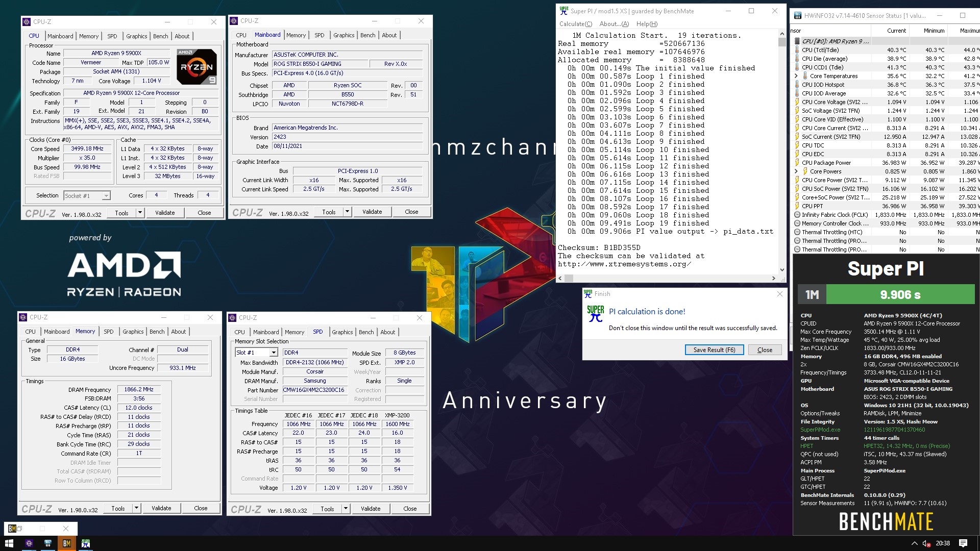Open the Socket #1 selection dropdown
Image resolution: width=980 pixels, height=551 pixels.
(106, 196)
